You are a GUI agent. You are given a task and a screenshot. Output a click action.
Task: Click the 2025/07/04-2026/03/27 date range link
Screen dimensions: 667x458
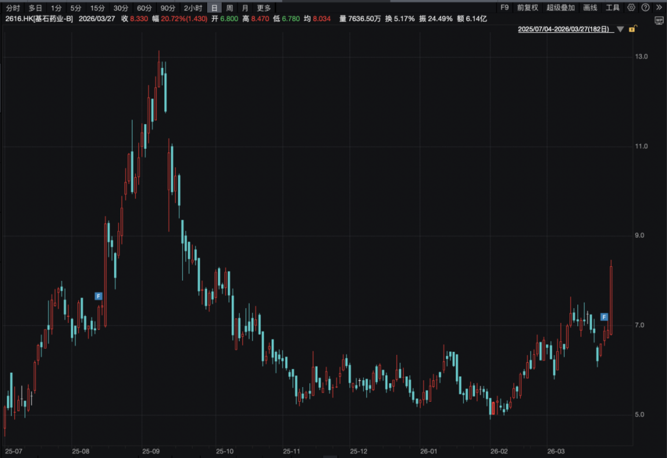[565, 31]
